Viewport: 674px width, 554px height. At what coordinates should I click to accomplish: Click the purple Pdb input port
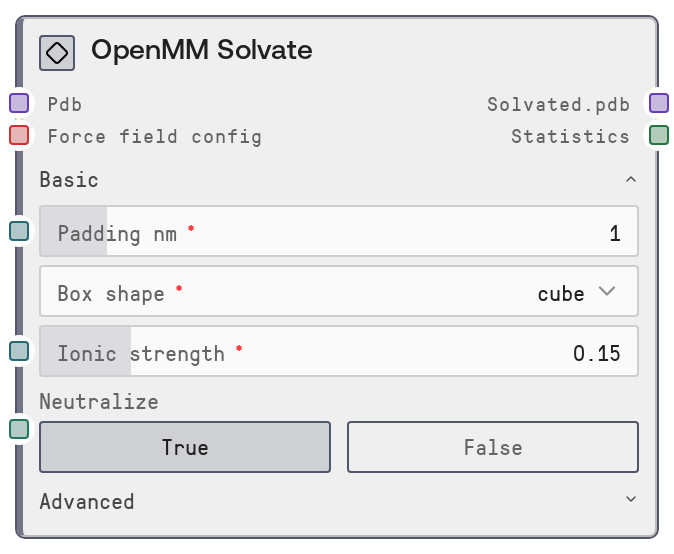[x=19, y=103]
